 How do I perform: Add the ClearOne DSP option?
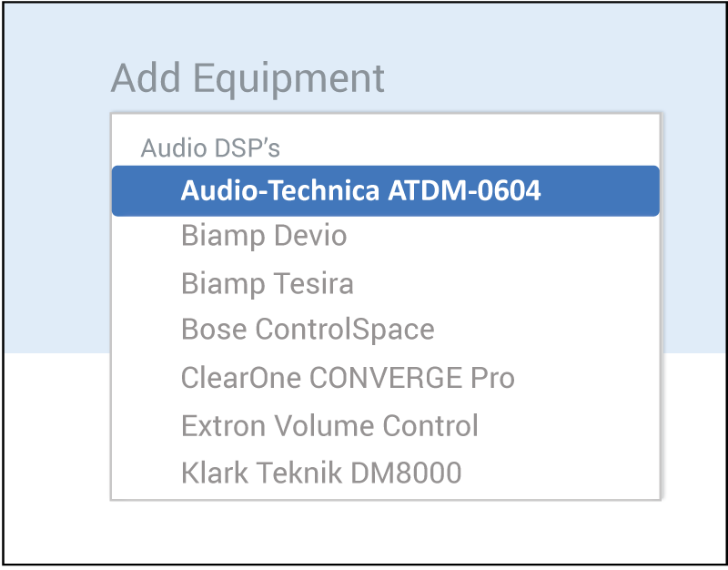click(x=348, y=378)
